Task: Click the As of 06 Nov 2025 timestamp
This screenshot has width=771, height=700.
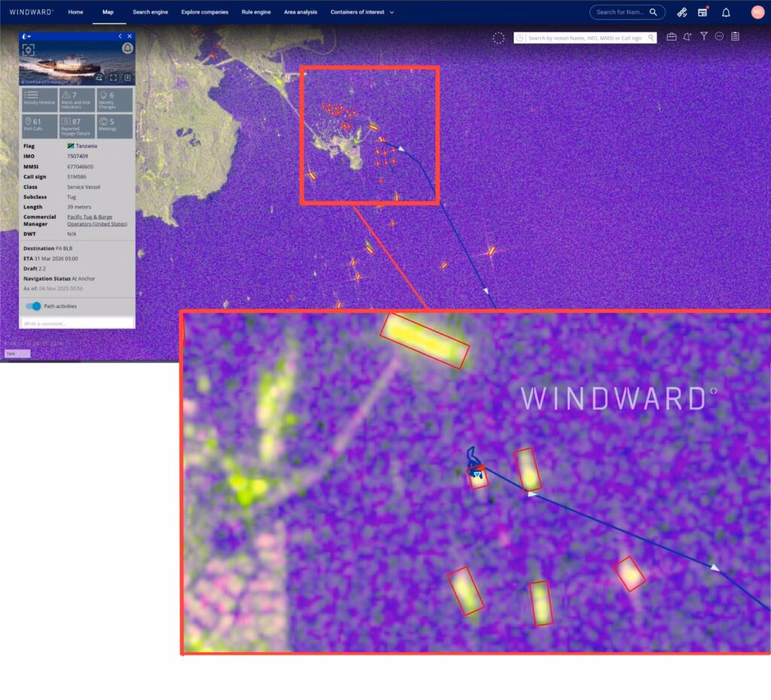Action: click(53, 288)
